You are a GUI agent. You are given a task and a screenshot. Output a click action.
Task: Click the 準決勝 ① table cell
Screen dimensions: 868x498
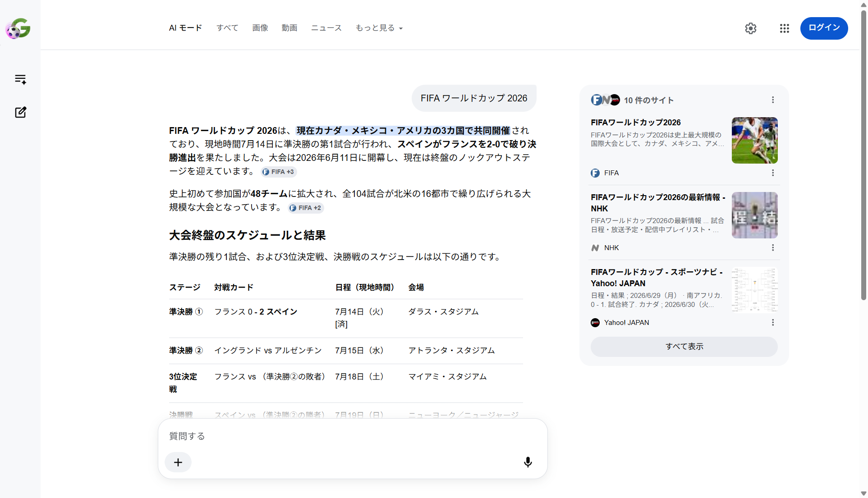pyautogui.click(x=186, y=312)
